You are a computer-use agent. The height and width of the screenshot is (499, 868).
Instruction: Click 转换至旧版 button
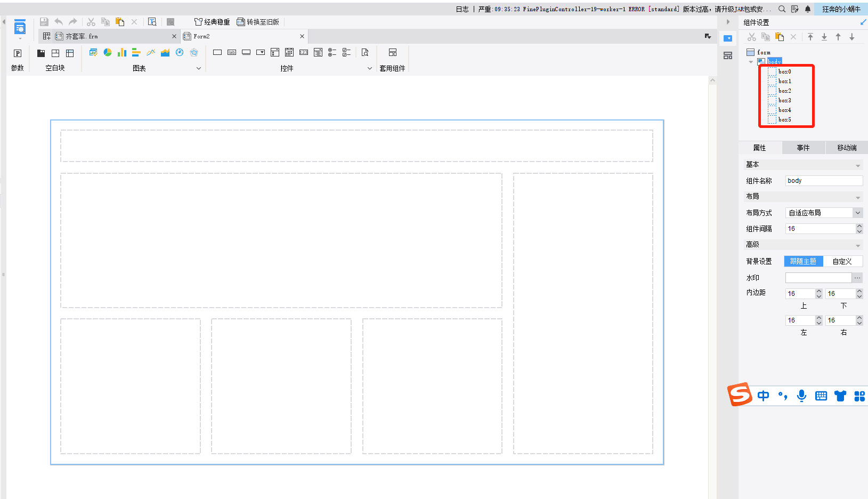[x=258, y=22]
